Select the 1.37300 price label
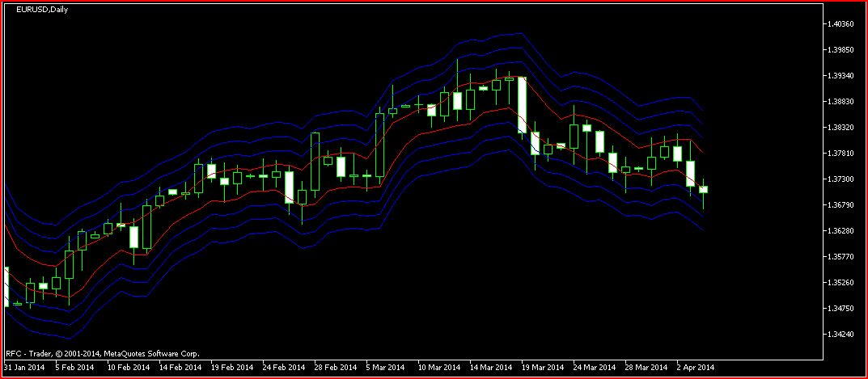Screen dimensions: 868x379 point(840,179)
